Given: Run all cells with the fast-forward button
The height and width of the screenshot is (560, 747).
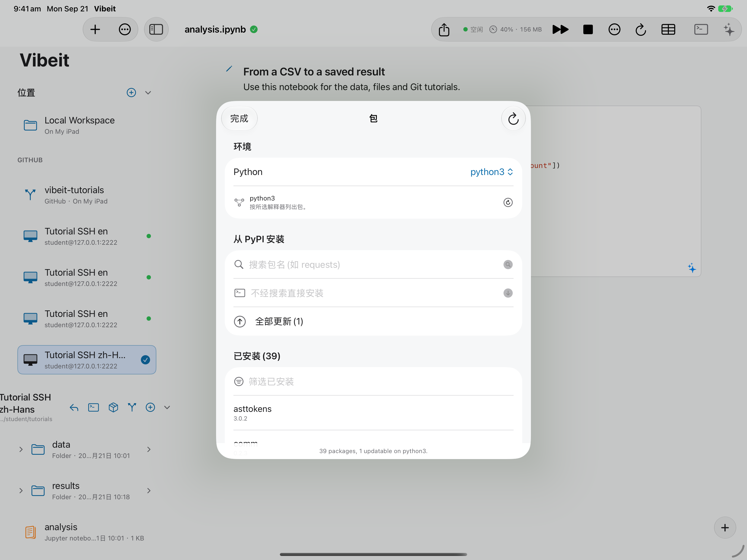Looking at the screenshot, I should [x=560, y=29].
